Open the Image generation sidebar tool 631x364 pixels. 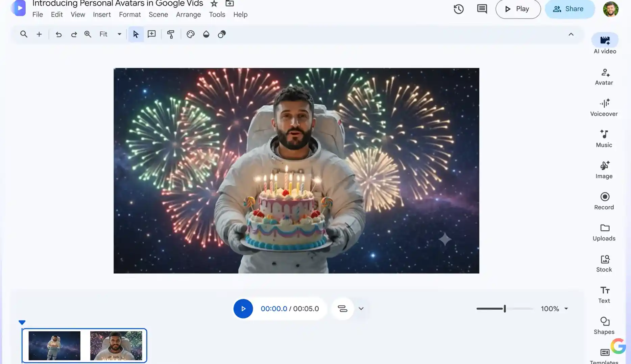coord(604,170)
